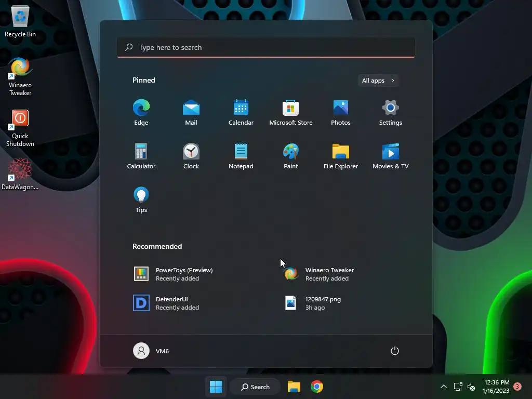
Task: Open the Edge pinned app
Action: 141,113
